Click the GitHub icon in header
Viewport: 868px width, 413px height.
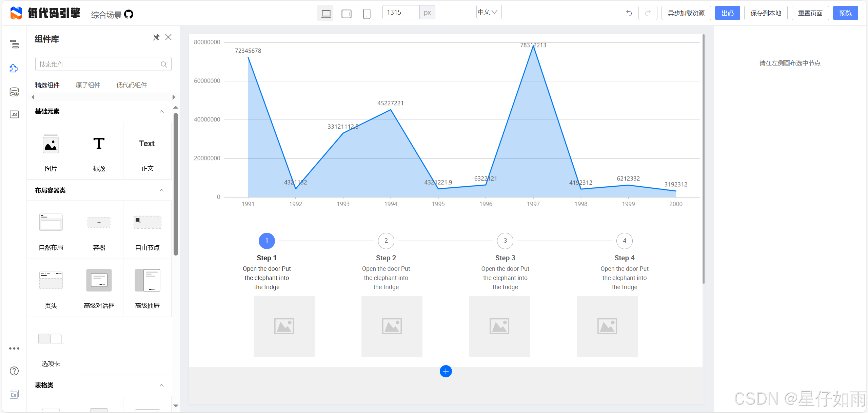tap(129, 14)
